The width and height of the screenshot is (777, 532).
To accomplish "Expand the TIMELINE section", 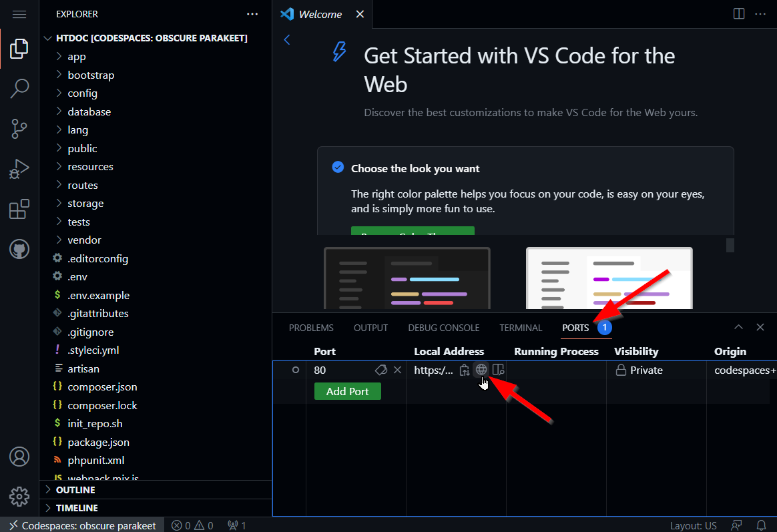I will [156, 508].
